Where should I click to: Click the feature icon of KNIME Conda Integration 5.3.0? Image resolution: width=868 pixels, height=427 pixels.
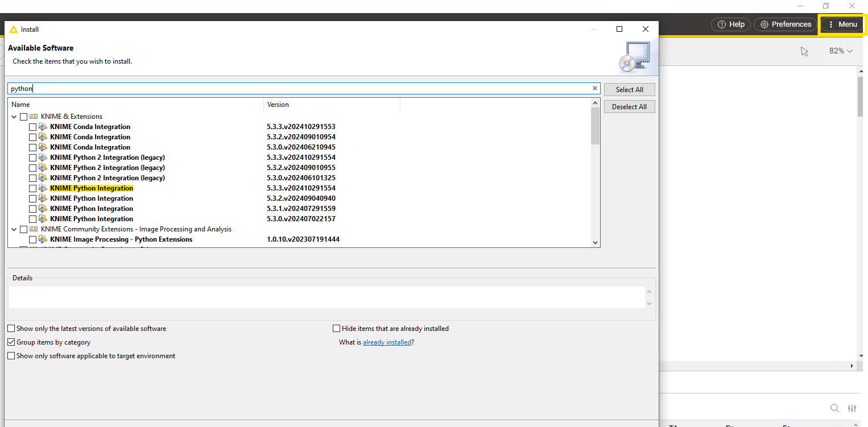point(43,147)
